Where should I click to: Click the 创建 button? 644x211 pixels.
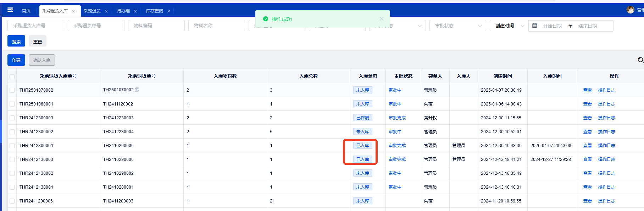click(x=16, y=60)
